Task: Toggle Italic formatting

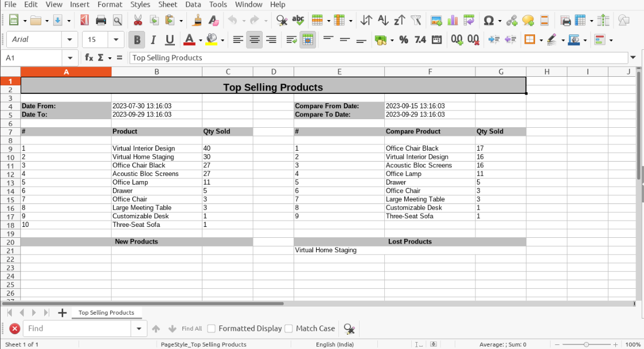Action: point(153,40)
